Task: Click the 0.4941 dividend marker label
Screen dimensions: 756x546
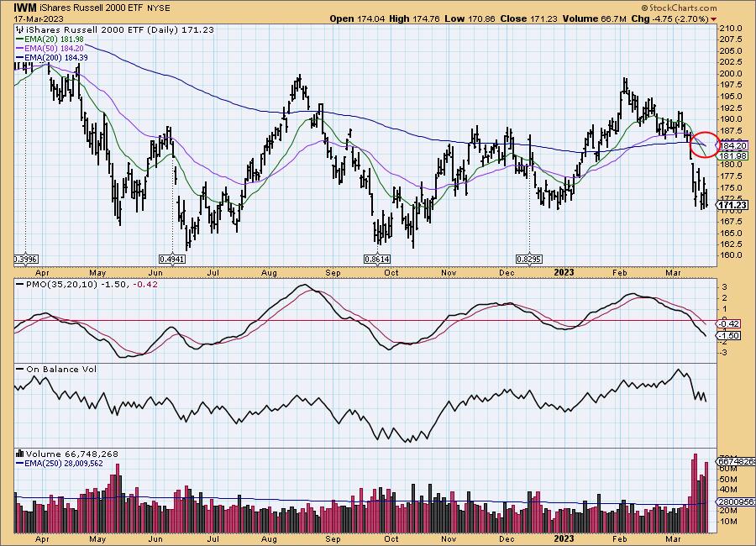Action: pos(172,260)
